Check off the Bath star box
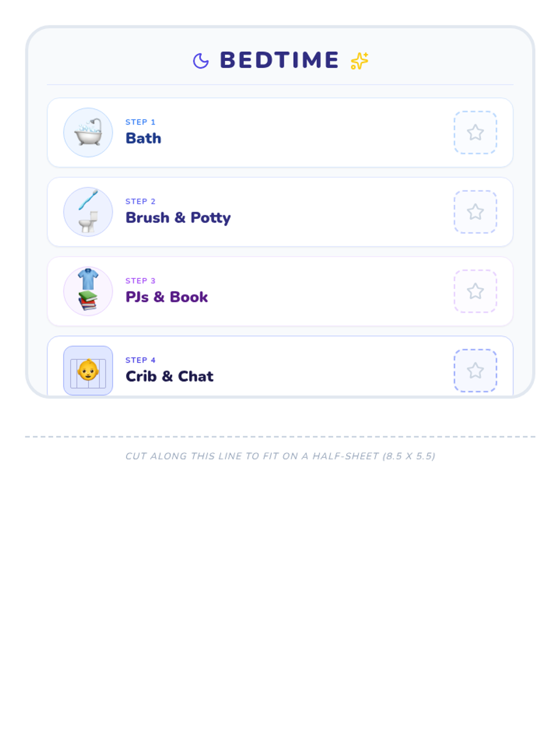 (x=476, y=133)
